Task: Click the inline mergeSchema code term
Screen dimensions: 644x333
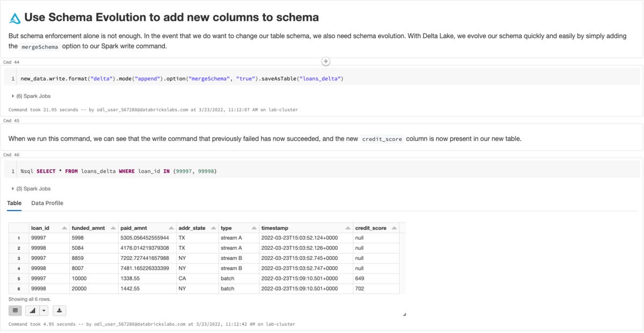Action: pyautogui.click(x=40, y=47)
